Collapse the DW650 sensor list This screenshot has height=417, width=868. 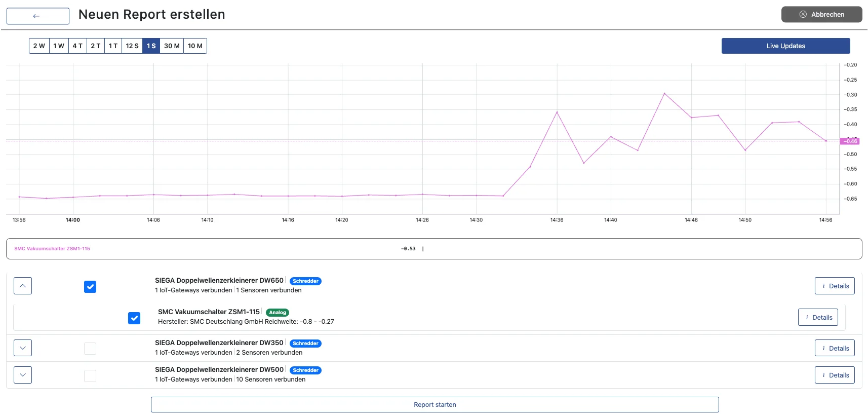23,286
